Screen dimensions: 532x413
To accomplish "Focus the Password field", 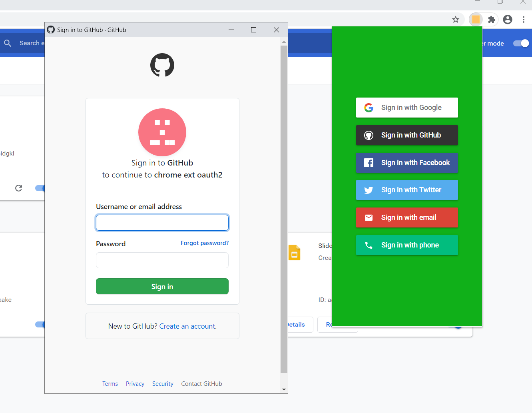I will [x=162, y=260].
